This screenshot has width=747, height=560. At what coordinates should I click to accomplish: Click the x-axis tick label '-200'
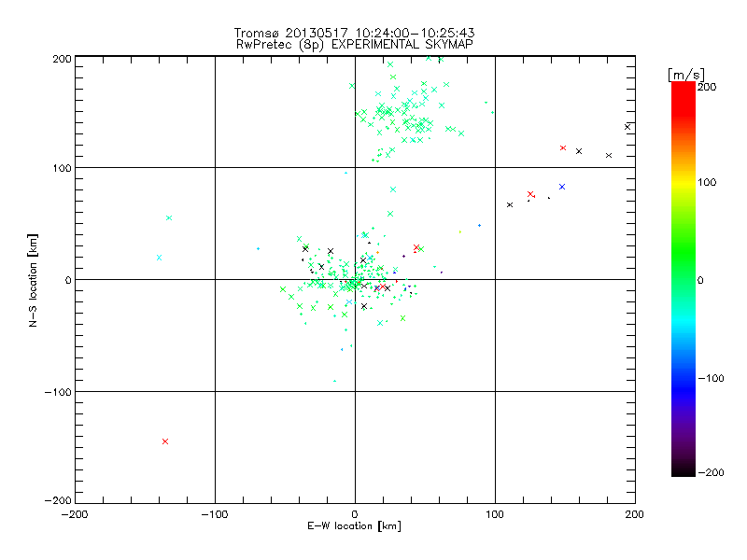tap(75, 514)
